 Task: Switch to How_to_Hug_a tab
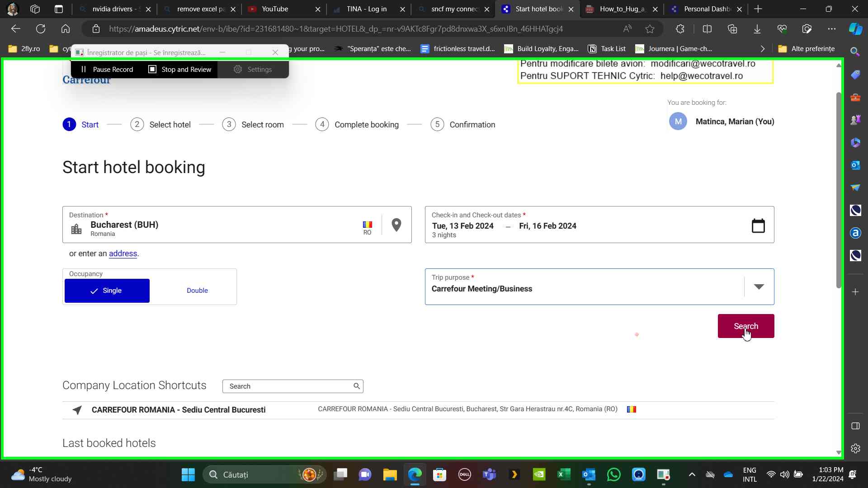[x=622, y=9]
